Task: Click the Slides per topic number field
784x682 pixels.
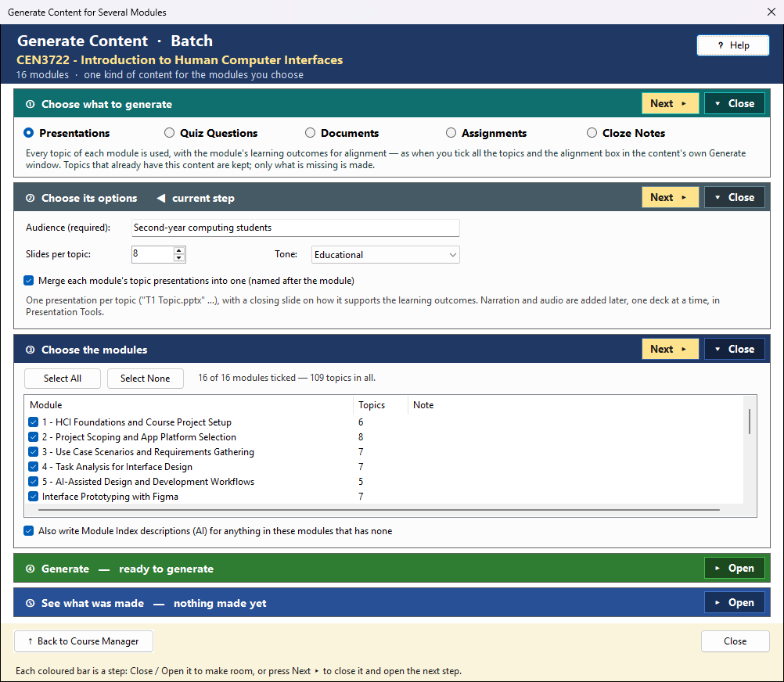Action: [153, 254]
